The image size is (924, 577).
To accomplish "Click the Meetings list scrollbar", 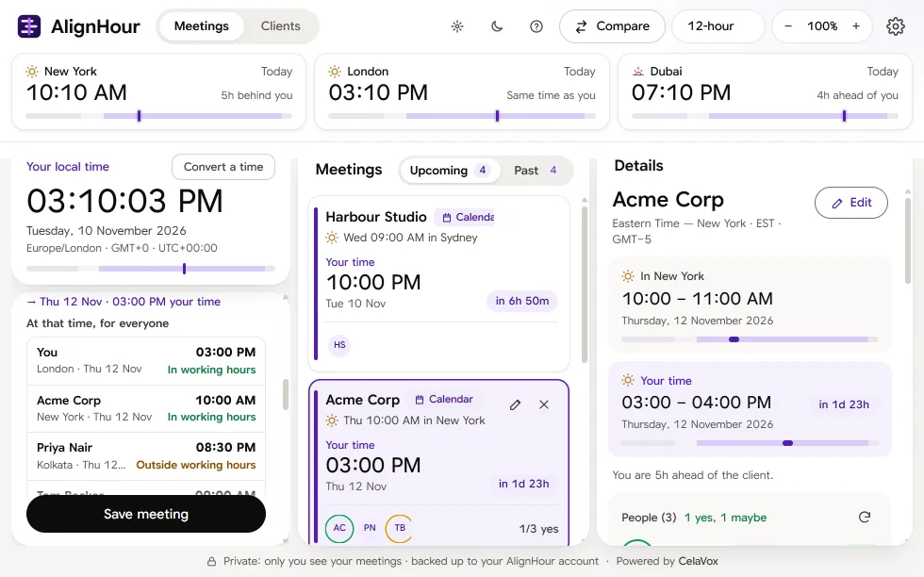I will coord(585,284).
